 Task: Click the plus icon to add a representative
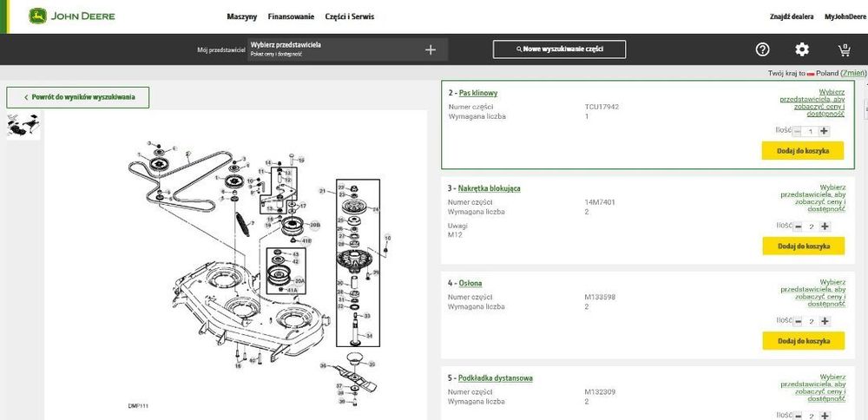(x=431, y=49)
